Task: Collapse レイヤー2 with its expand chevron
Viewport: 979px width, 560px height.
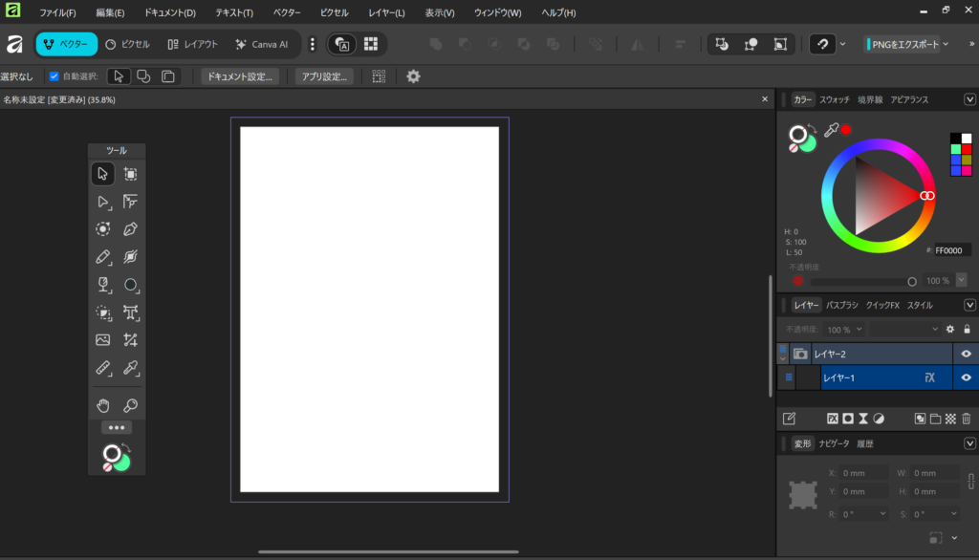Action: coord(783,358)
